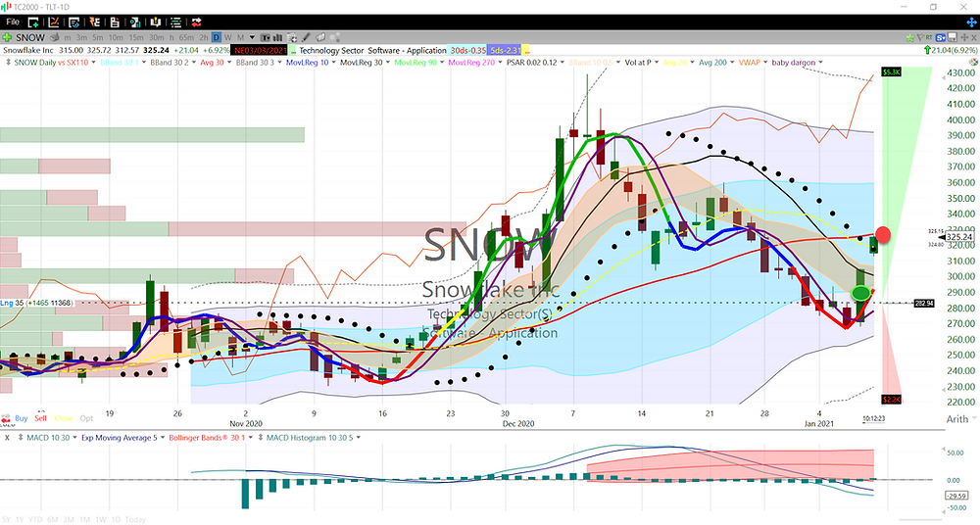Click the share icon in chart toolbar
Image resolution: width=980 pixels, height=525 pixels.
click(x=335, y=37)
